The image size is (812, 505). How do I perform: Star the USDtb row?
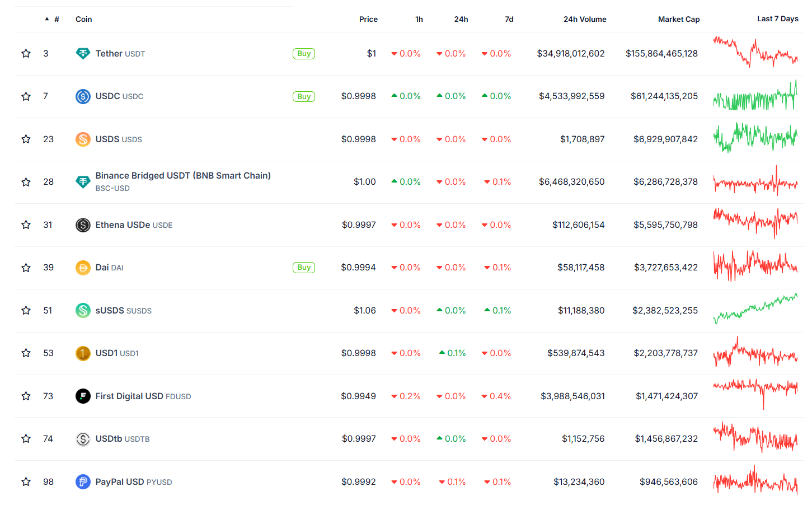pyautogui.click(x=26, y=438)
